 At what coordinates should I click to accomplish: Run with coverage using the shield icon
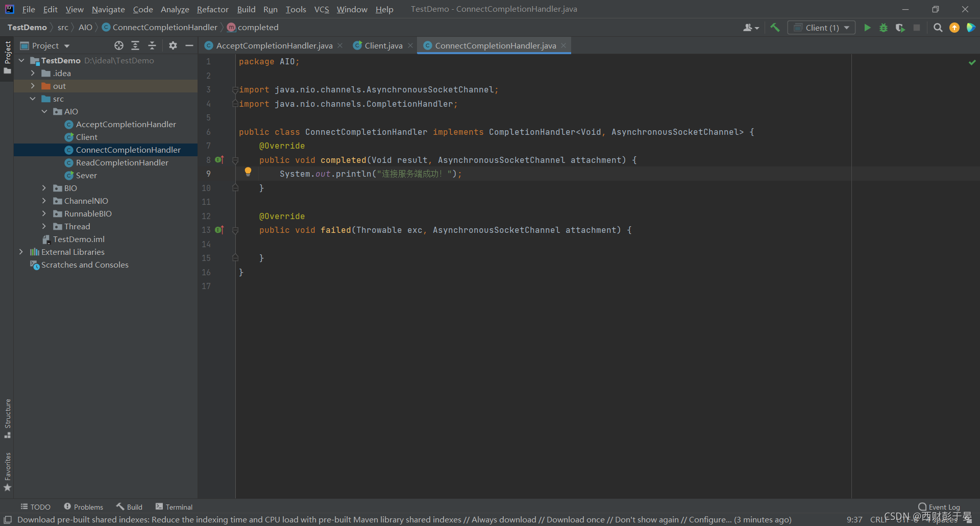pyautogui.click(x=900, y=28)
